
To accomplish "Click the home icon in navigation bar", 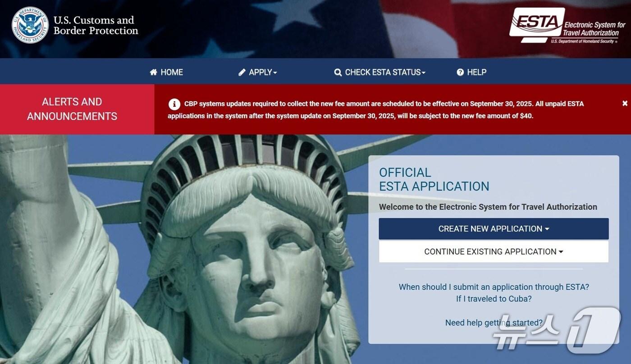I will (153, 72).
